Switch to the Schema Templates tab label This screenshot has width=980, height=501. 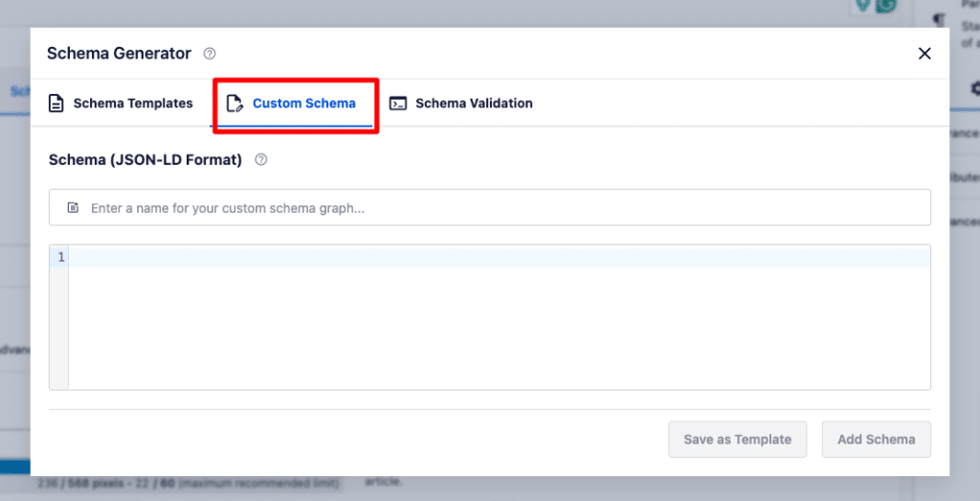pos(133,103)
